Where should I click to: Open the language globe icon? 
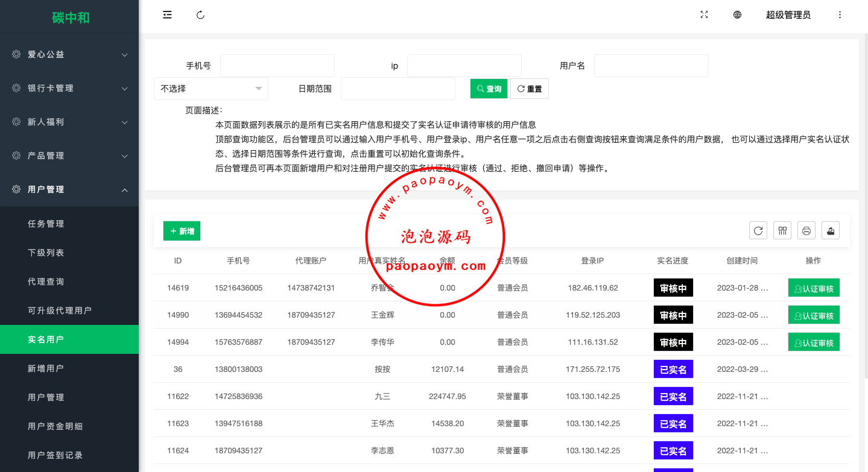[737, 15]
